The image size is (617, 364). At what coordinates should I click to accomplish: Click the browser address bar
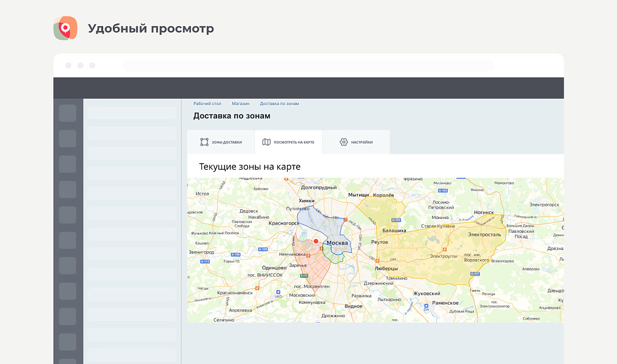pyautogui.click(x=308, y=65)
